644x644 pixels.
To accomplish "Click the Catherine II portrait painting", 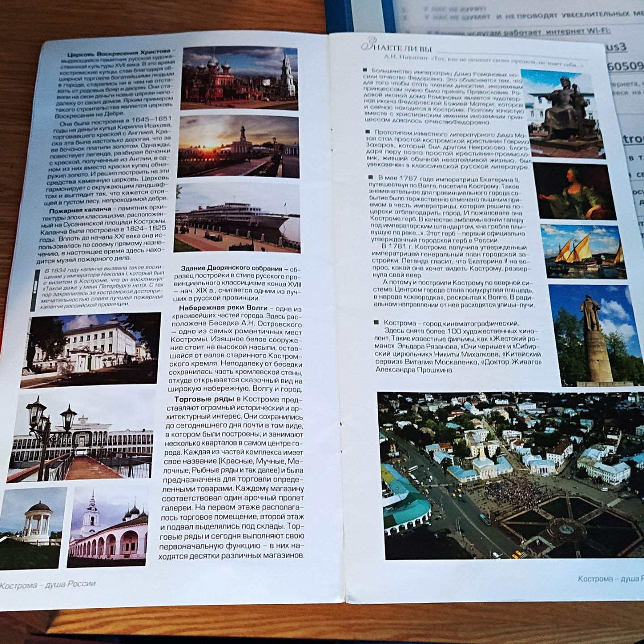I will click(575, 191).
